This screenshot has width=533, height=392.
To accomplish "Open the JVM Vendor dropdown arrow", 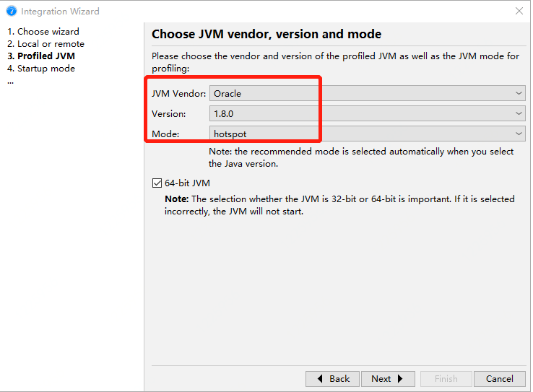I will pos(519,93).
